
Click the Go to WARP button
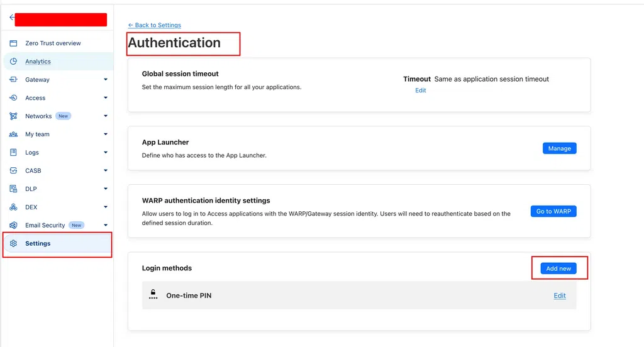click(553, 211)
